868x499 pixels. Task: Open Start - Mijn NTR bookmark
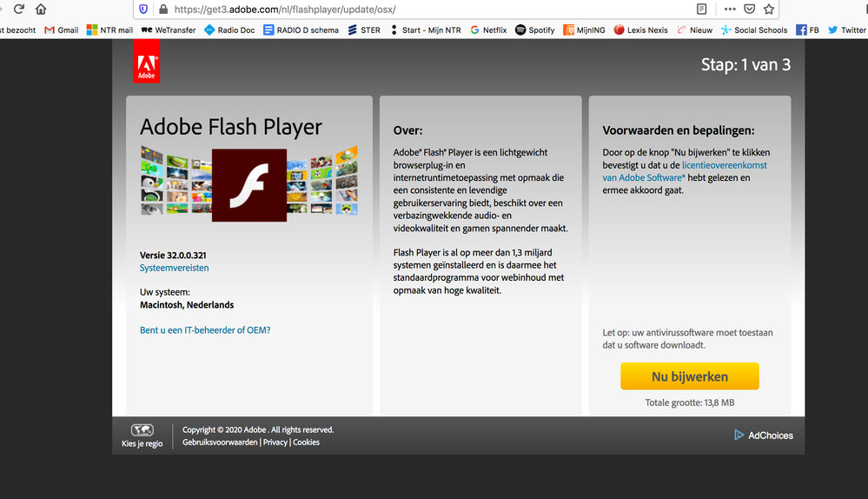425,30
